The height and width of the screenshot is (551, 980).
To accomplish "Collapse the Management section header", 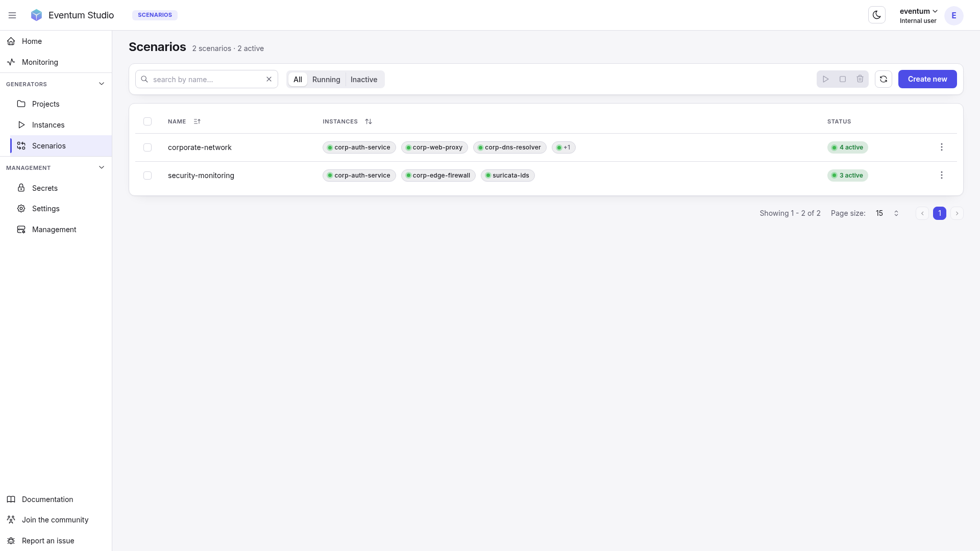I will (56, 168).
